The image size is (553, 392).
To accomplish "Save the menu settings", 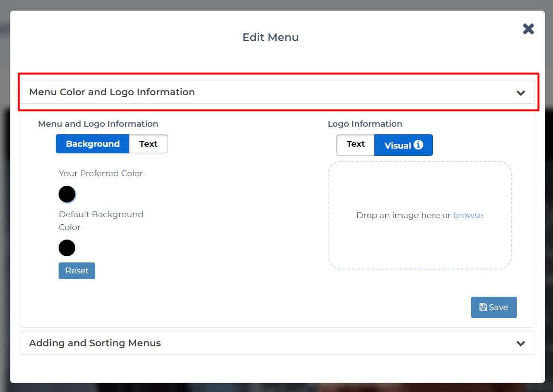I will (493, 307).
